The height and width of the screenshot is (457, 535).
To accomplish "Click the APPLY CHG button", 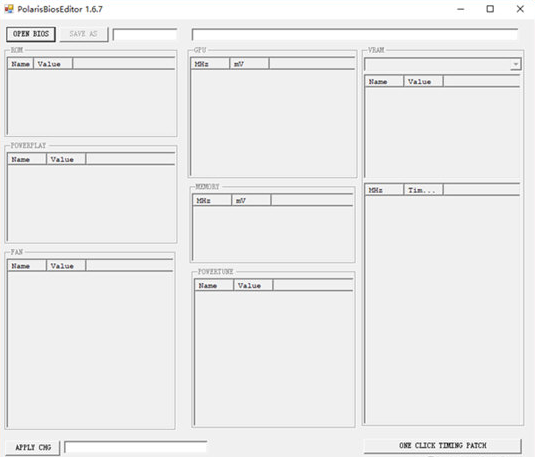I will point(33,447).
